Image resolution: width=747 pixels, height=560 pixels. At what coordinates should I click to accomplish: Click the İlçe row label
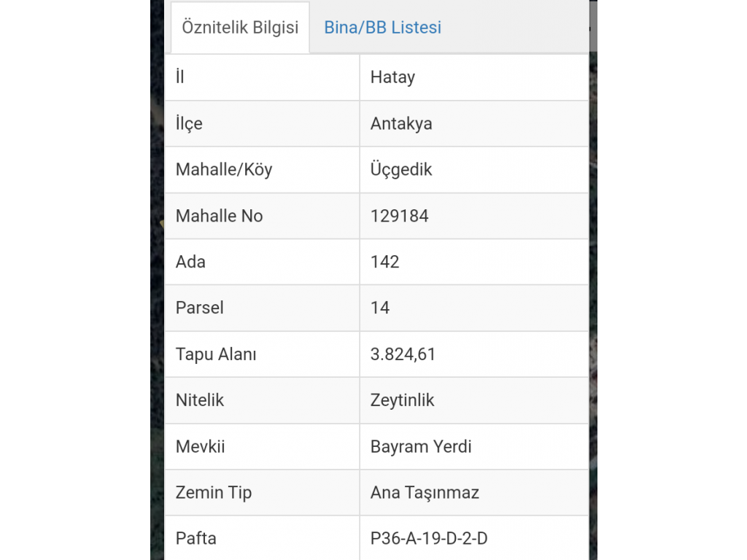(x=189, y=123)
